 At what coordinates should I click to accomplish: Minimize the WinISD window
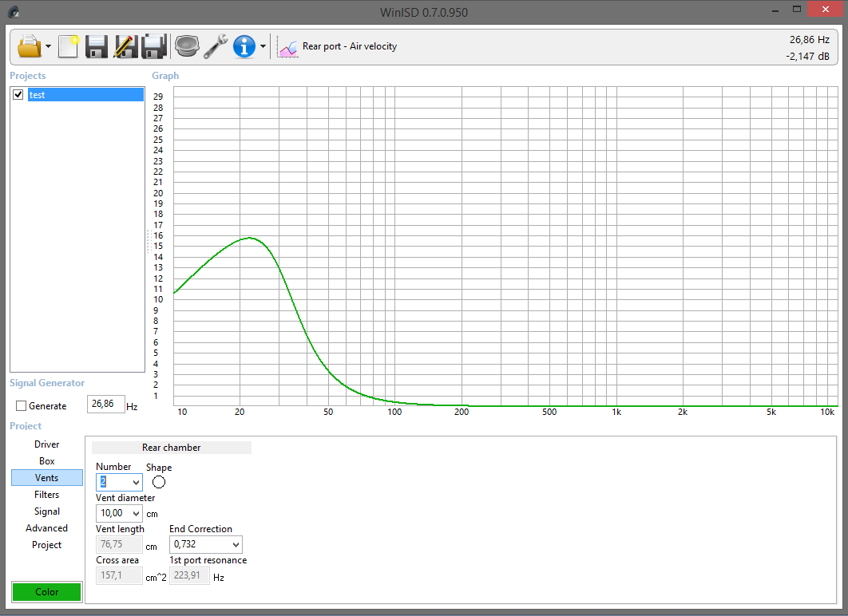tap(775, 10)
